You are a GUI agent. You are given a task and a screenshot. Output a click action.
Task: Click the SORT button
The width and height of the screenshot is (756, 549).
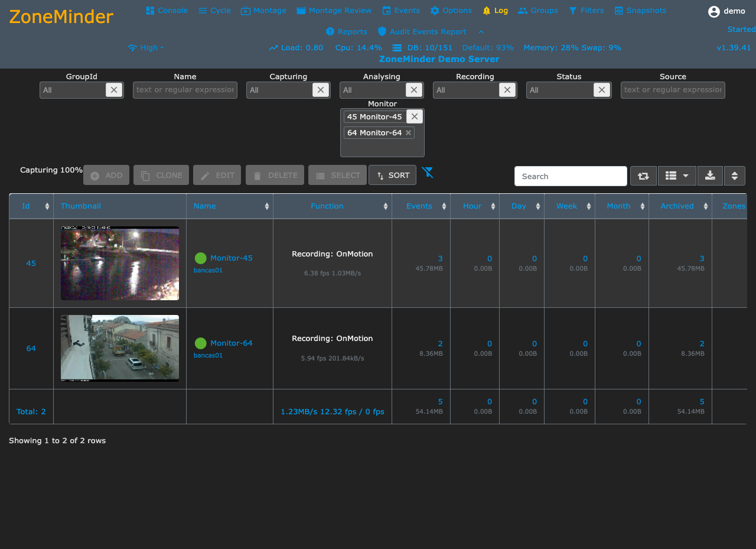click(392, 175)
